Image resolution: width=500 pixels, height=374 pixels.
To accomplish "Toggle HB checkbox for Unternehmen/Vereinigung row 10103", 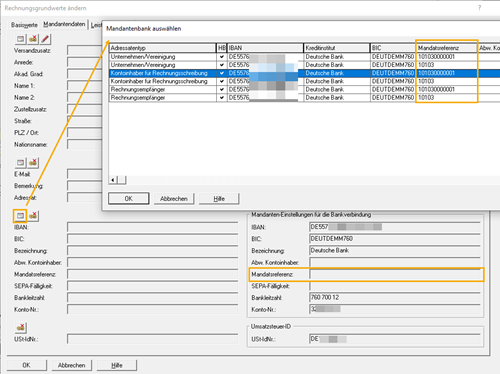I will [x=222, y=65].
